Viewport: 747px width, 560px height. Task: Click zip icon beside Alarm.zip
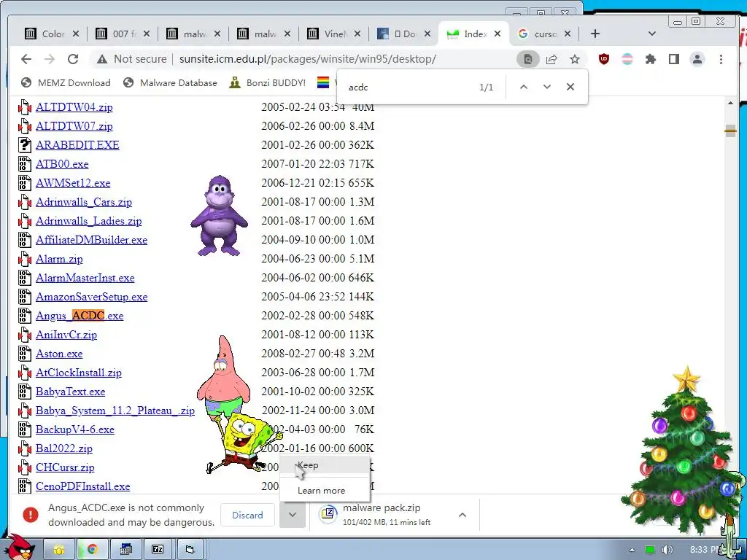(x=25, y=259)
